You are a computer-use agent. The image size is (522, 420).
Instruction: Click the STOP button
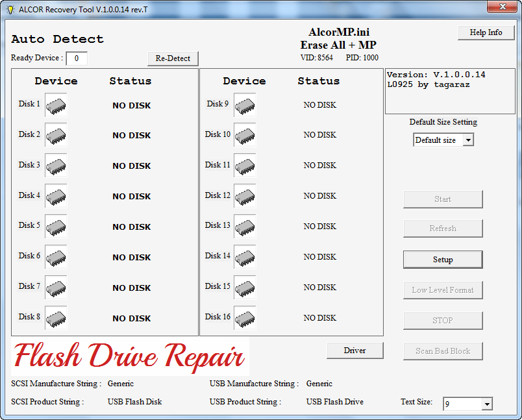(442, 320)
